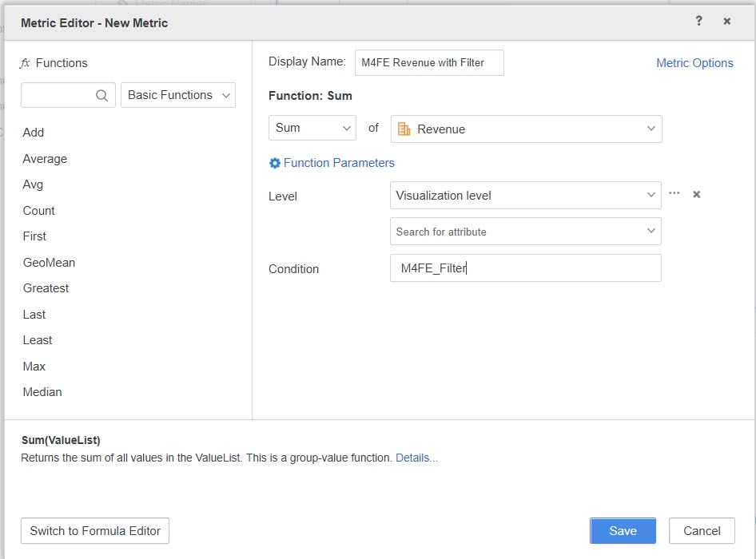Screen dimensions: 756x559
Task: Open the Basic Functions category dropdown
Action: pyautogui.click(x=178, y=95)
